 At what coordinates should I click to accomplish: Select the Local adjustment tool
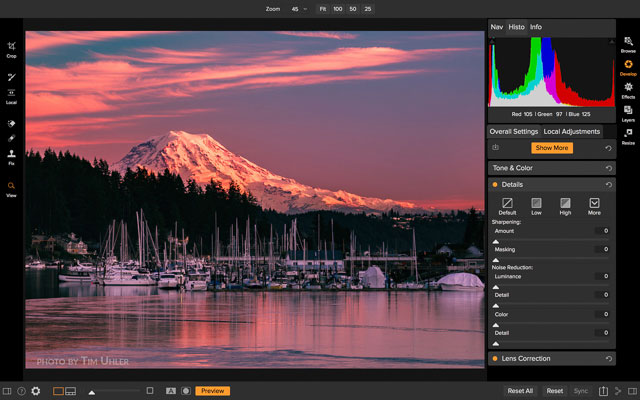pos(11,93)
